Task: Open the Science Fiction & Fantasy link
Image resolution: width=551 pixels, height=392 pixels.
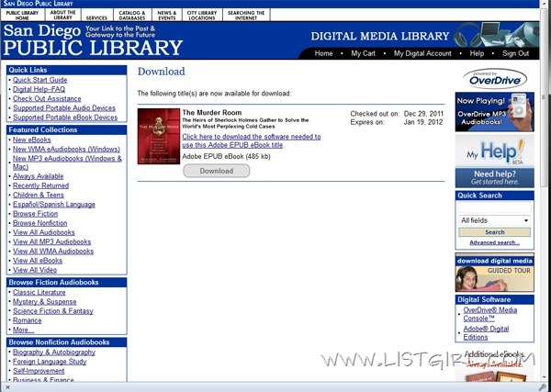Action: click(52, 311)
